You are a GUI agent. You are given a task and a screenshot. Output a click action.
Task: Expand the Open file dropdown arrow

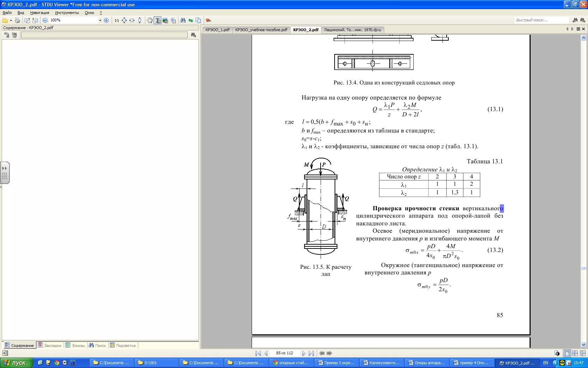coord(11,20)
